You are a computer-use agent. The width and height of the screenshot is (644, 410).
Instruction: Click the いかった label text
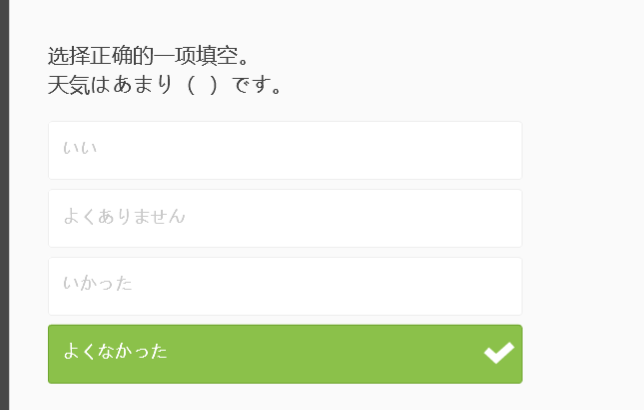coord(97,284)
